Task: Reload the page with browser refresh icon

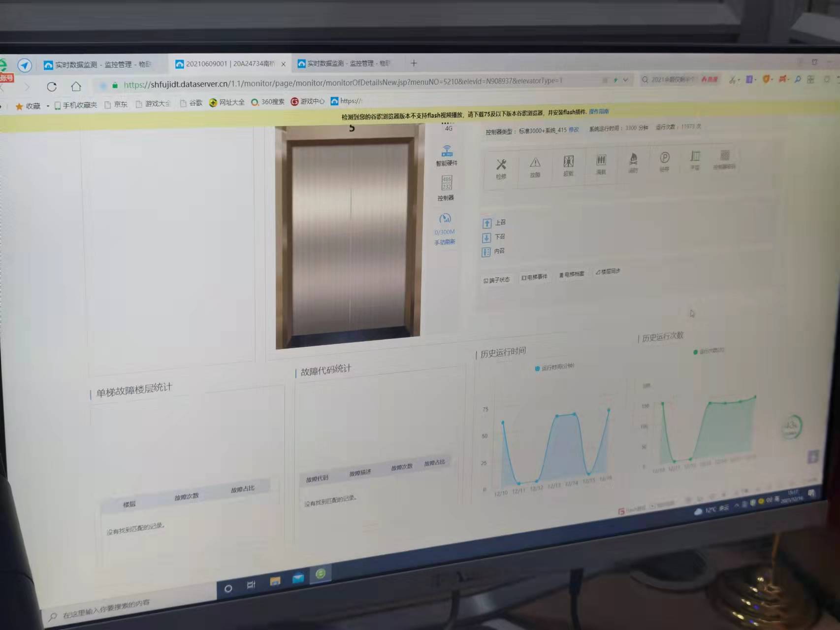Action: tap(52, 87)
